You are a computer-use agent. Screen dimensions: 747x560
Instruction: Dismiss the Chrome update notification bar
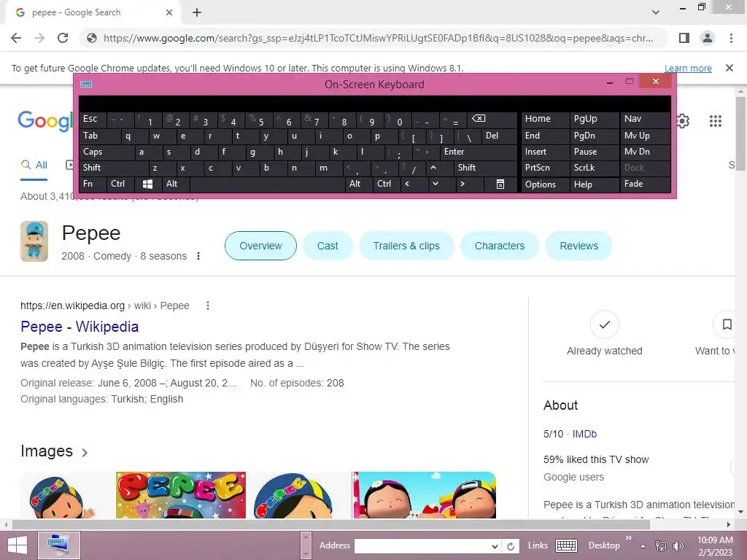pyautogui.click(x=729, y=68)
